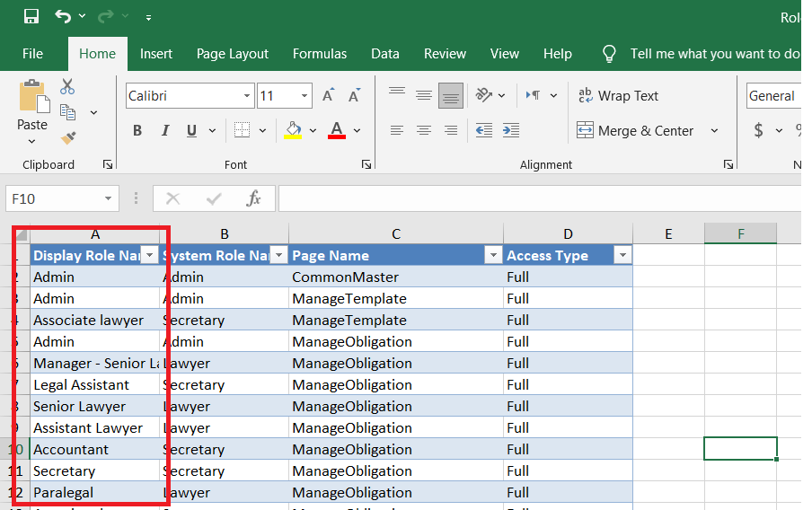Open the System Role Name filter dropdown
The width and height of the screenshot is (812, 510).
point(279,255)
